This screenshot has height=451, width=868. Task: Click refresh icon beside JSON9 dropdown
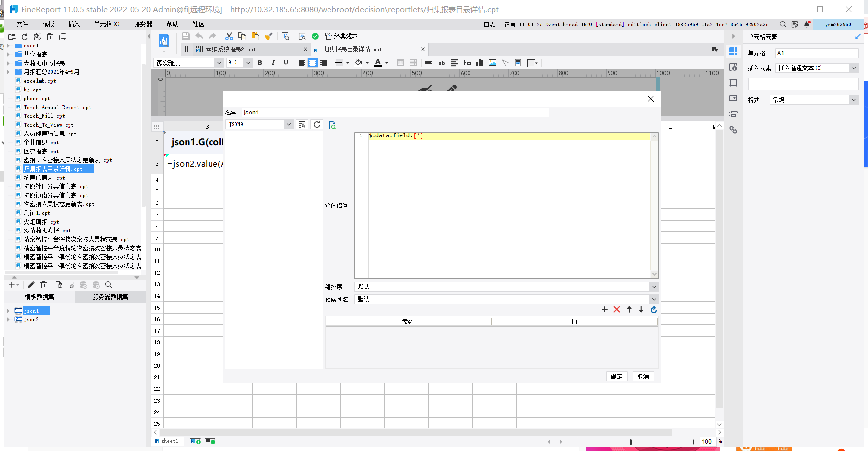pos(317,124)
